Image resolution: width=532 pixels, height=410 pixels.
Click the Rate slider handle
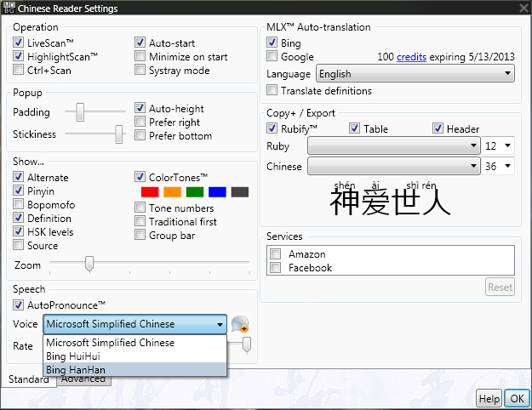coord(247,345)
